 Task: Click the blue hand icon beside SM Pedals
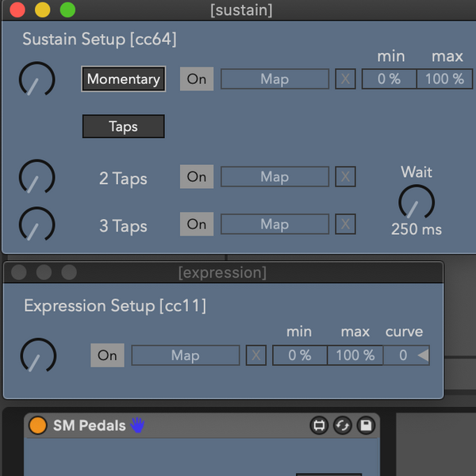point(138,426)
